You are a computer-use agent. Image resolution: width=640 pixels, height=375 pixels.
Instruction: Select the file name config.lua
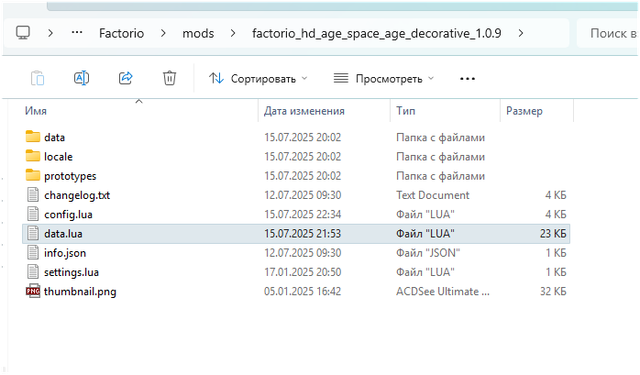pos(68,214)
